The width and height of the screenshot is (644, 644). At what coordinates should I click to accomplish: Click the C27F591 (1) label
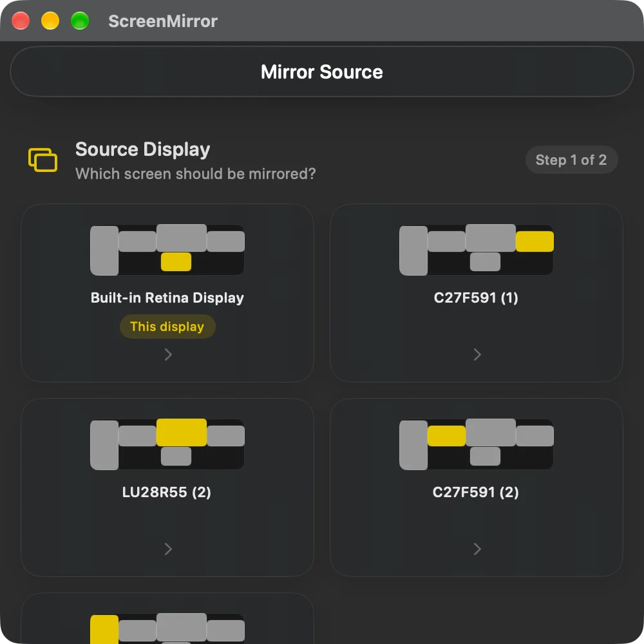coord(476,298)
